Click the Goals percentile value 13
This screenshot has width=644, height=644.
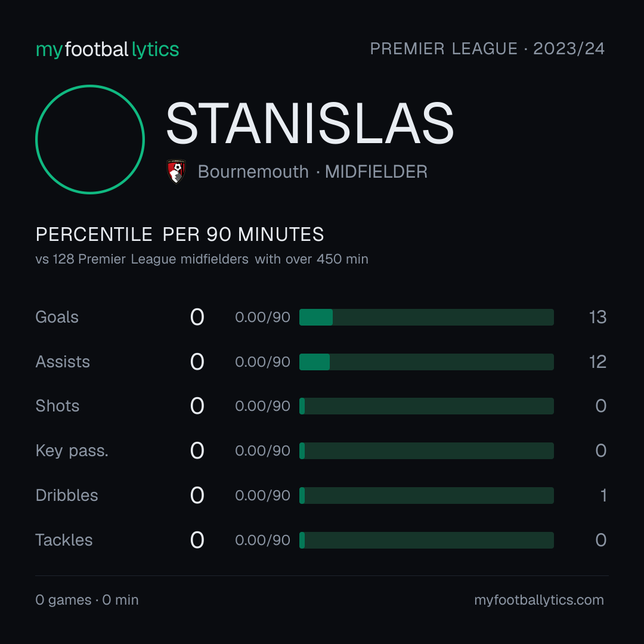pyautogui.click(x=597, y=317)
